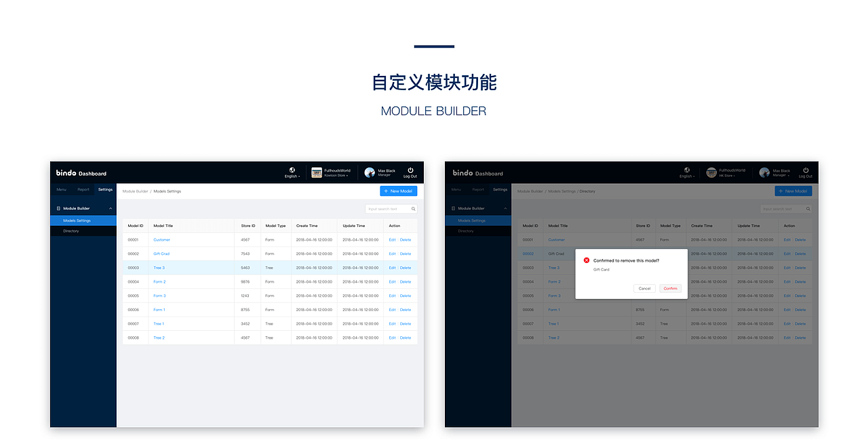Open Tree 3 model link in Kowloon Store dashboard
The height and width of the screenshot is (446, 868).
159,268
